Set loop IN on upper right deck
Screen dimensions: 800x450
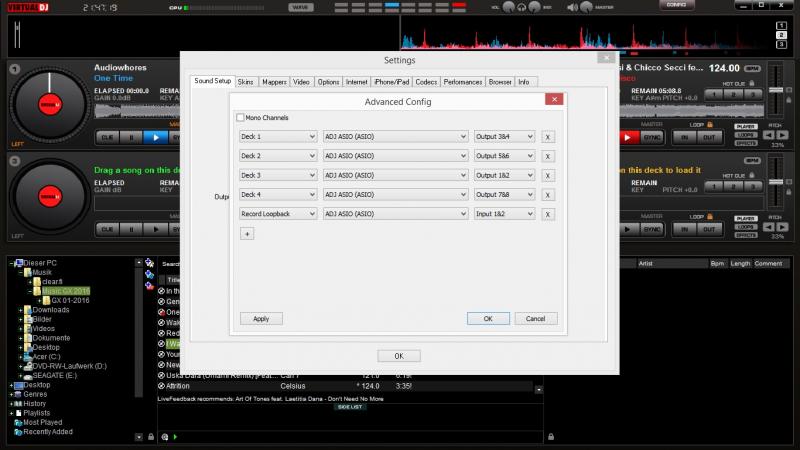pos(684,137)
